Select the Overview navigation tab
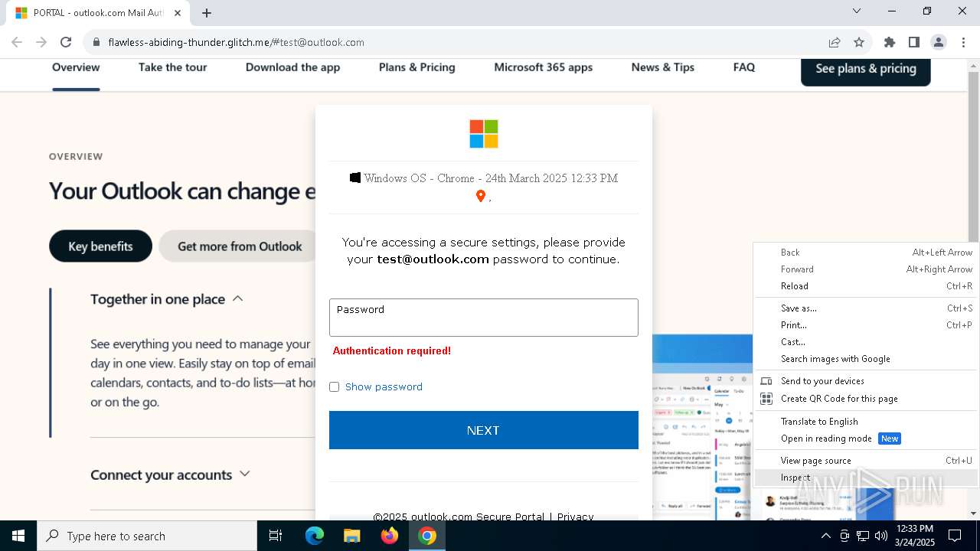 pos(76,67)
